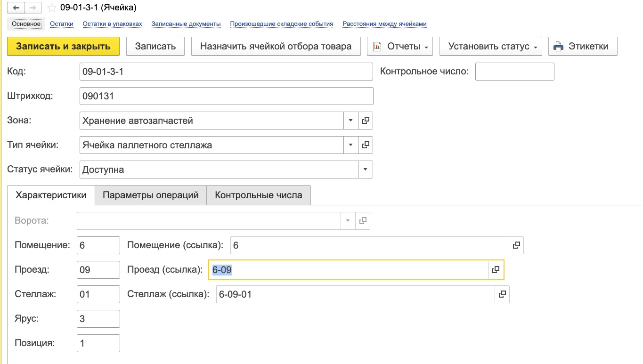Open the Тип ячейки reference icon

366,145
